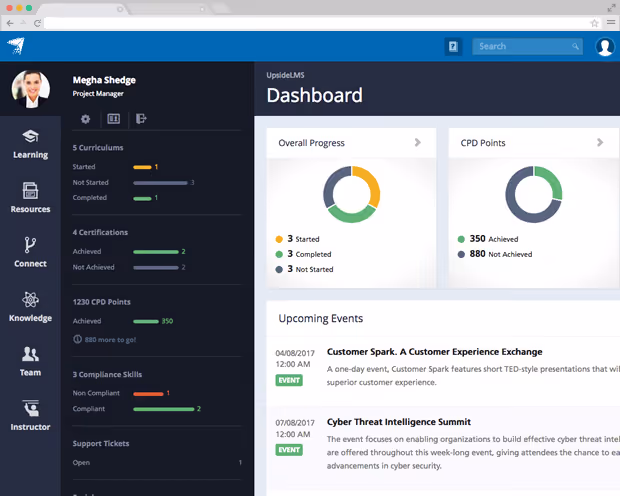
Task: Click the profile card icon next to gear
Action: pyautogui.click(x=113, y=119)
